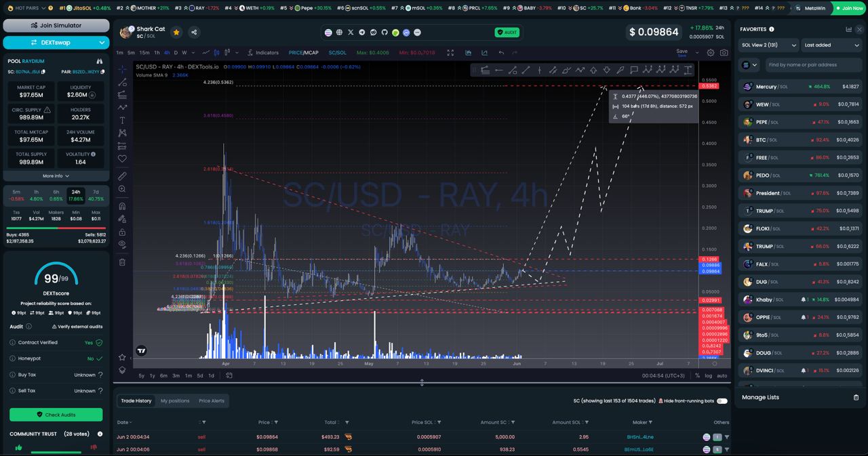Click the thumbs down community trust icon
This screenshot has width=868, height=456.
coord(94,447)
